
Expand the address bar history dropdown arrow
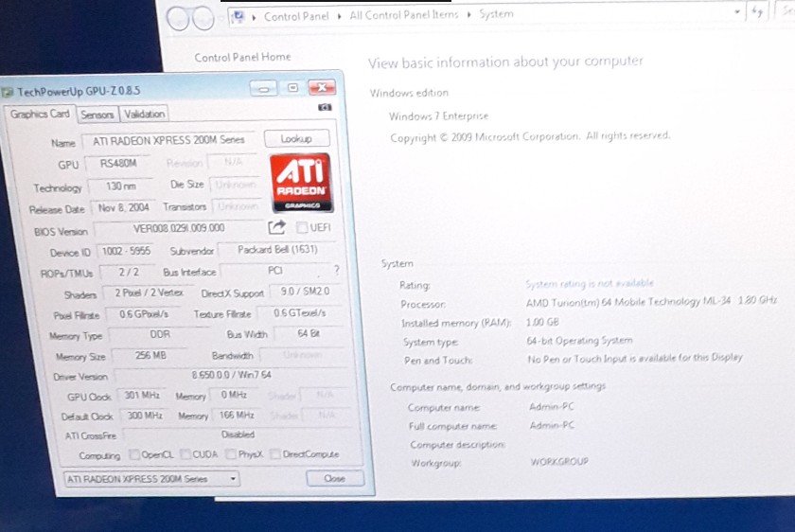click(736, 11)
